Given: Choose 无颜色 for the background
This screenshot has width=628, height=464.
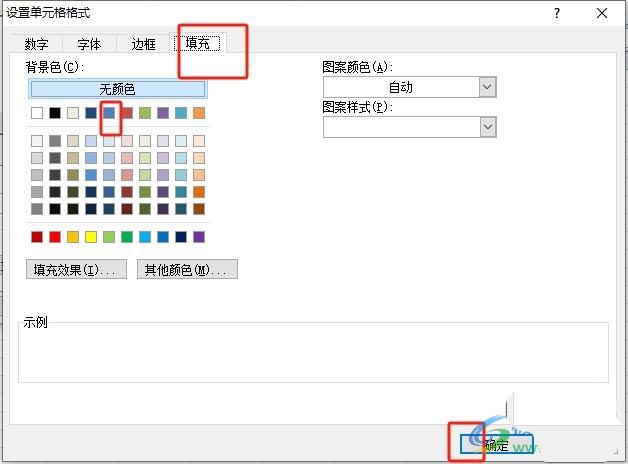Looking at the screenshot, I should pyautogui.click(x=117, y=89).
